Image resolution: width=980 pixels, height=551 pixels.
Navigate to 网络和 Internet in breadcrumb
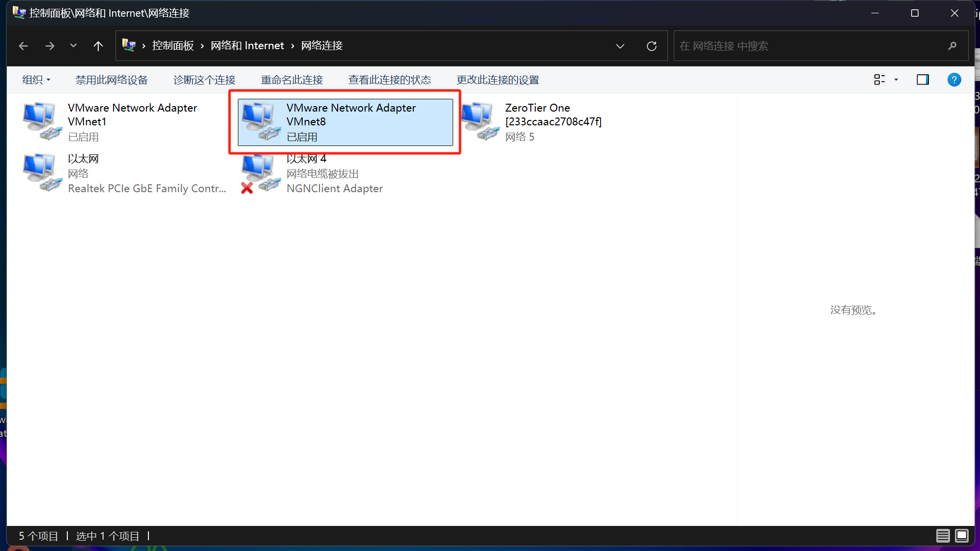(247, 46)
